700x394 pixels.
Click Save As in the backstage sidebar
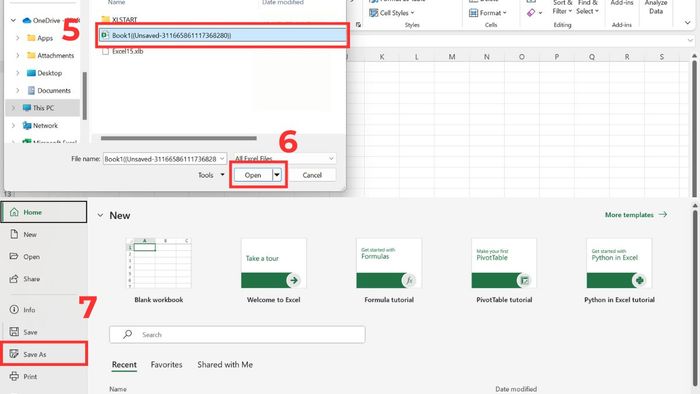[x=44, y=354]
